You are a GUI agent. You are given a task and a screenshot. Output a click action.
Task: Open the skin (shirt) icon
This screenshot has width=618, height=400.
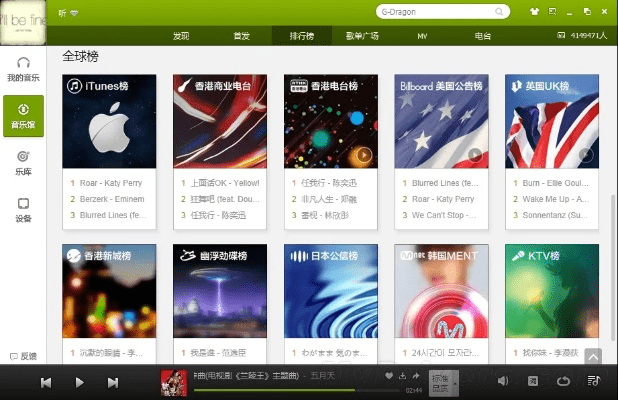coord(534,11)
